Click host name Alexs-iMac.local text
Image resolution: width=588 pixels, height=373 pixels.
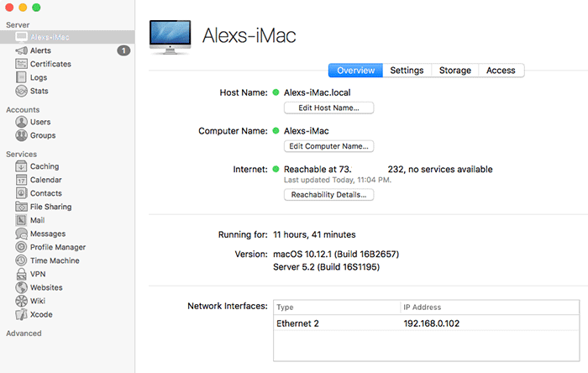(318, 92)
